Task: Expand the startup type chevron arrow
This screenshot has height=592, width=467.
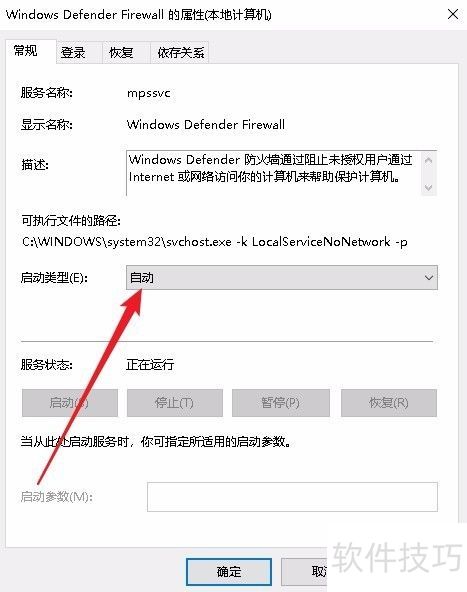Action: [428, 278]
